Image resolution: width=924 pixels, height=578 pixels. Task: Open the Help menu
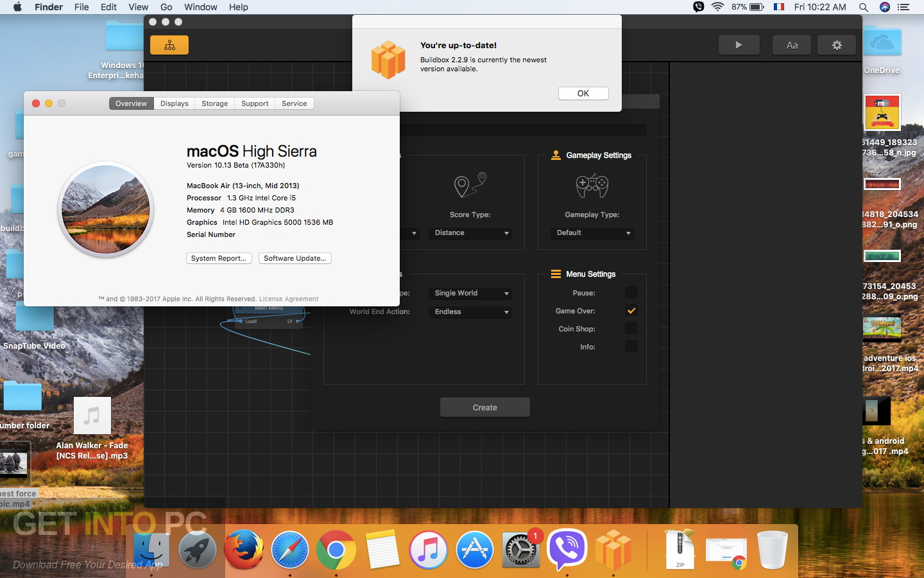[x=239, y=7]
